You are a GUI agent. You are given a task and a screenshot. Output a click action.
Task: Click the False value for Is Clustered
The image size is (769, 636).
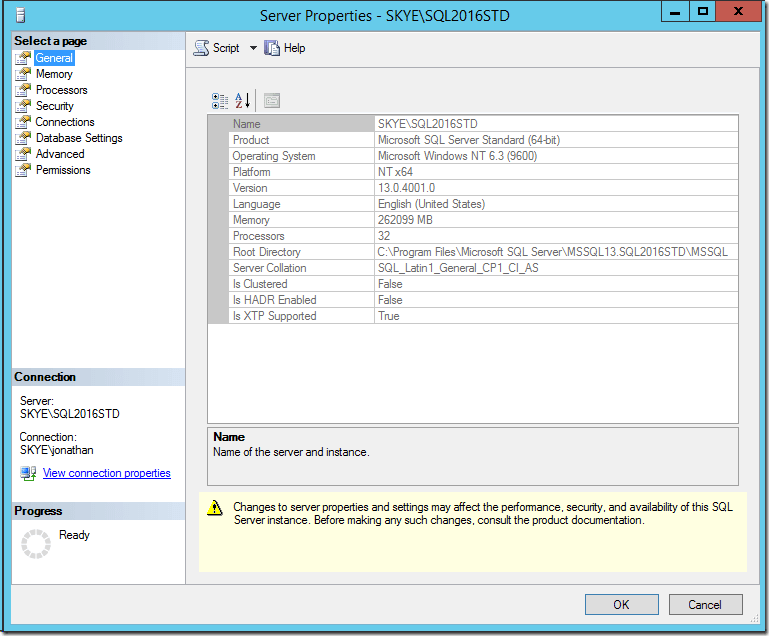pyautogui.click(x=390, y=284)
